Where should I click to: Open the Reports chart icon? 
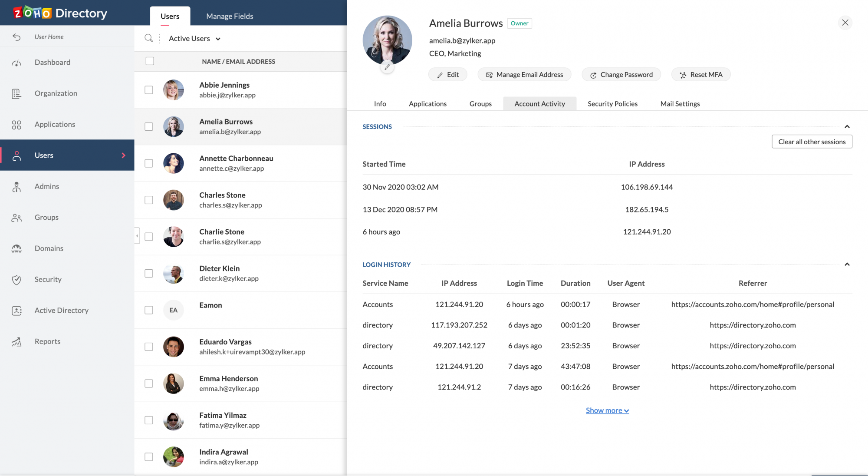[16, 342]
